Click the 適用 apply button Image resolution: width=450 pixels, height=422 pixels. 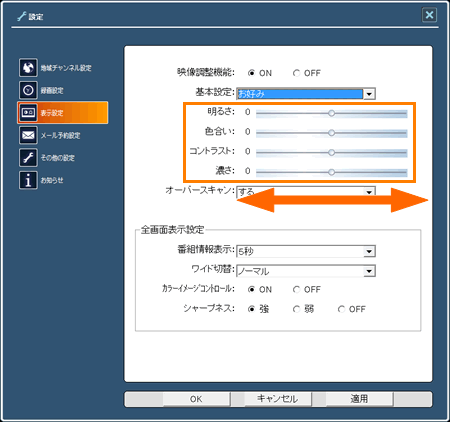(x=359, y=399)
